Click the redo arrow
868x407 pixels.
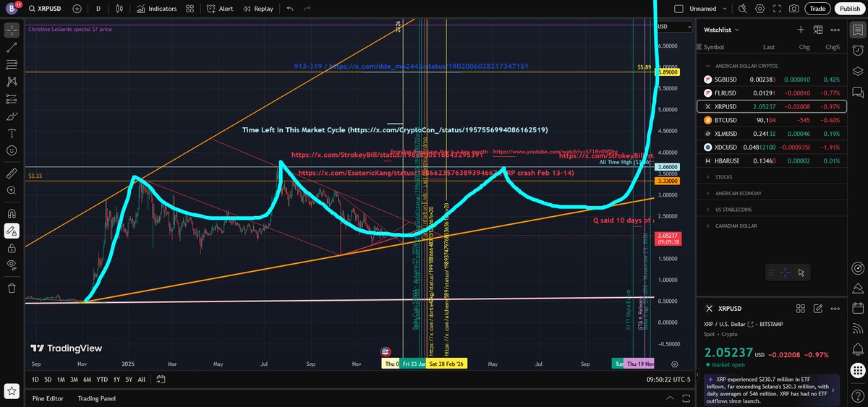pyautogui.click(x=307, y=9)
